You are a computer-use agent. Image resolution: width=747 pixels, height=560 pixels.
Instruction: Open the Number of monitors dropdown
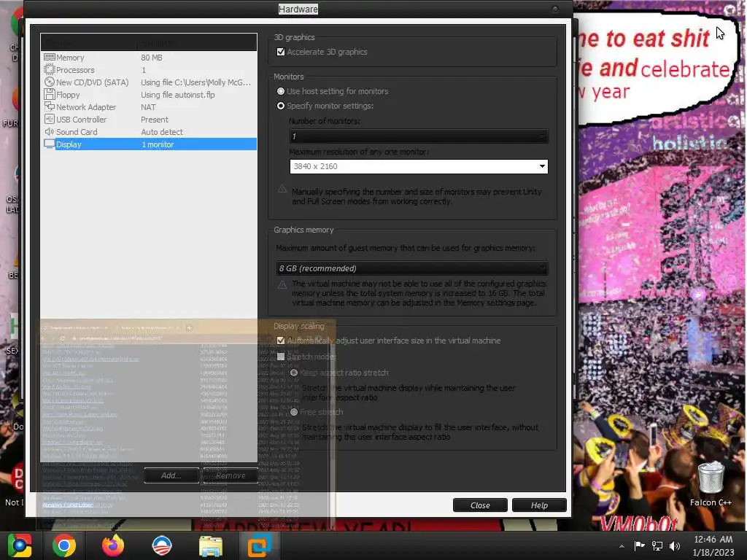coord(418,136)
